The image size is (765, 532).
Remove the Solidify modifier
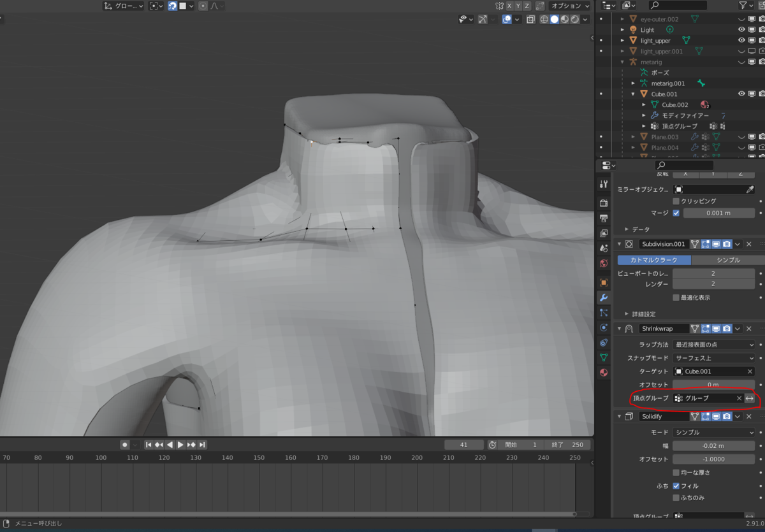(749, 417)
